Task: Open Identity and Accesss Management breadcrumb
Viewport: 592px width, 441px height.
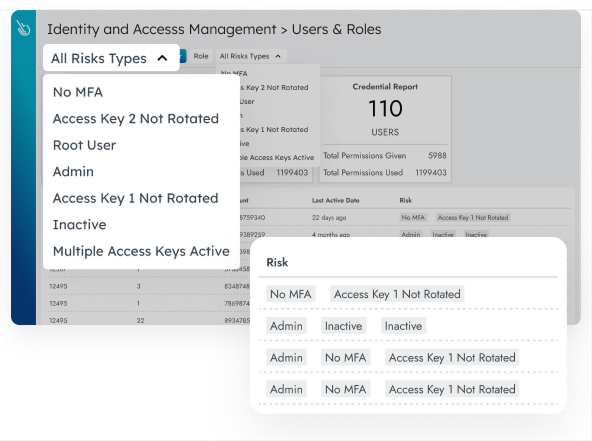Action: pos(162,29)
